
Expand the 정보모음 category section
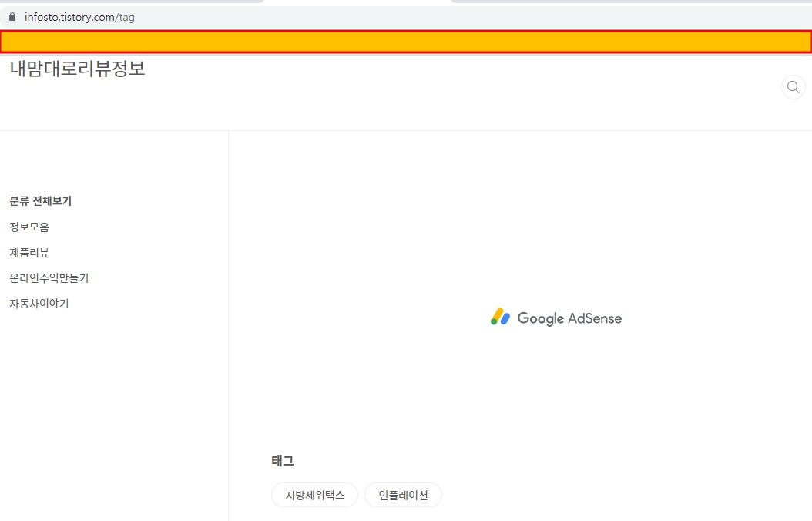[29, 227]
